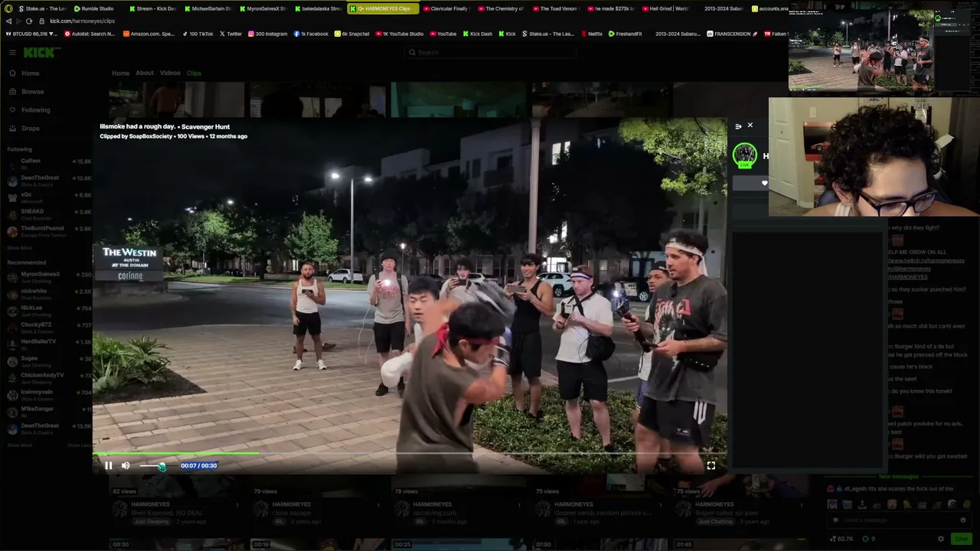Open HARMONEYES live avatar beside the clip

745,155
